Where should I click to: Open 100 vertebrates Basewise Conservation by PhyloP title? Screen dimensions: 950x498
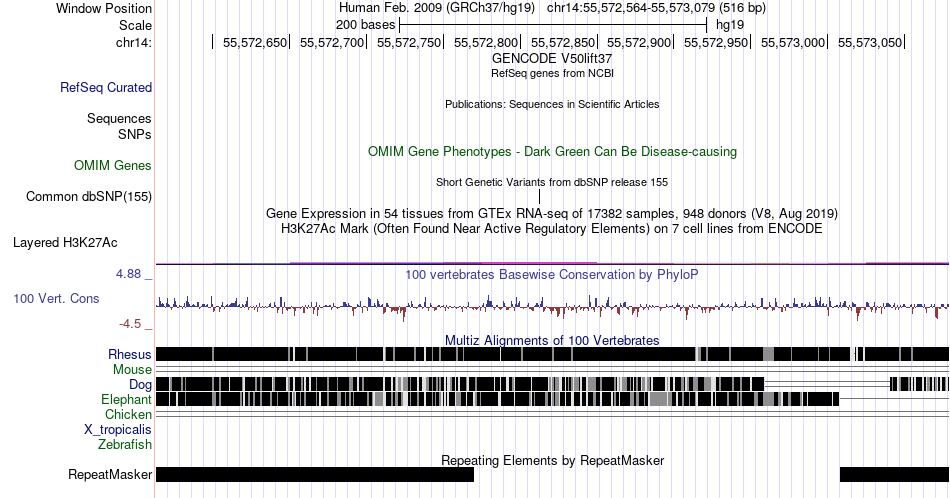tap(552, 274)
